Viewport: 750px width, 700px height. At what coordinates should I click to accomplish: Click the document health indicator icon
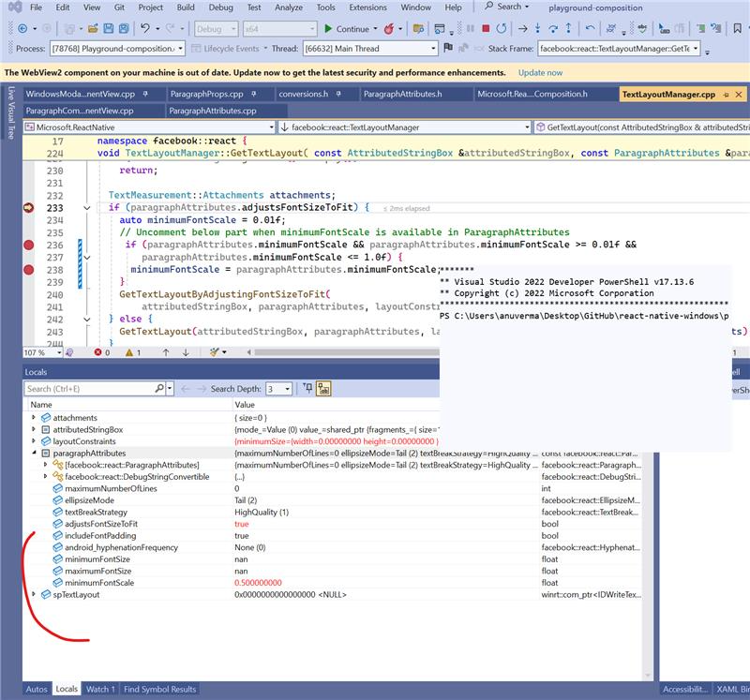(x=69, y=352)
